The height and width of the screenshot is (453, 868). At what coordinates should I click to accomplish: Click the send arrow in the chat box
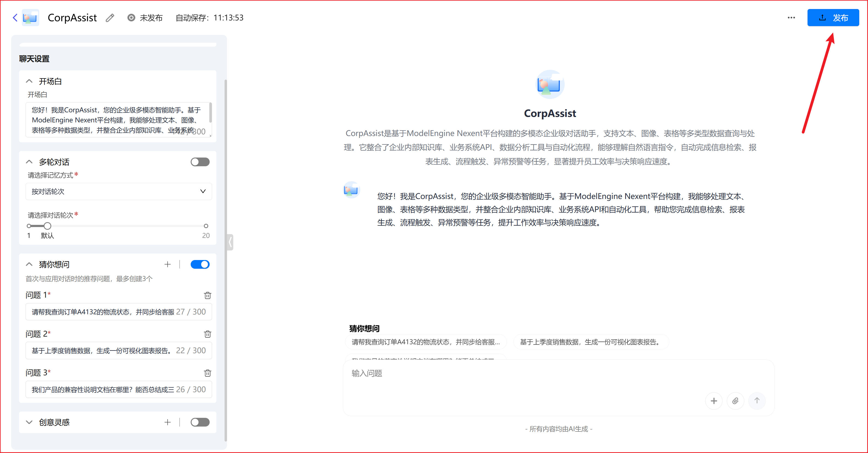(x=757, y=401)
